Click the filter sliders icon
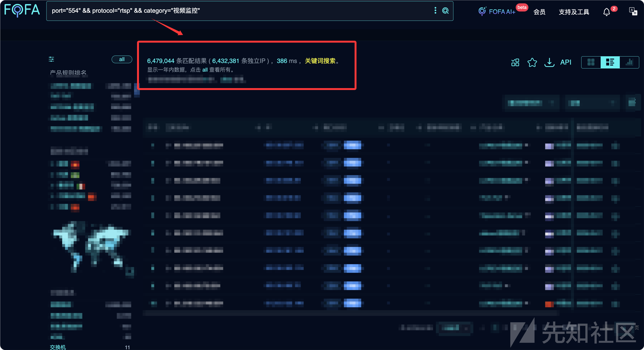 [51, 59]
